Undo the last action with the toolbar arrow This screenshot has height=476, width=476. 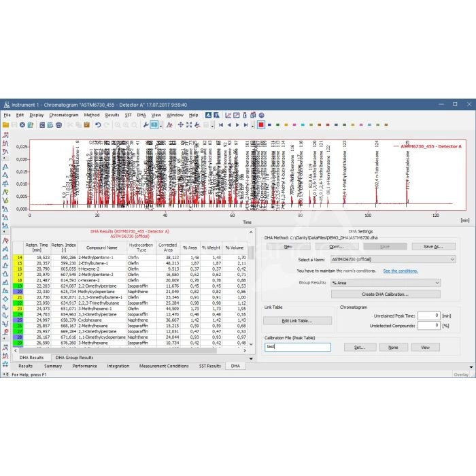(98, 125)
